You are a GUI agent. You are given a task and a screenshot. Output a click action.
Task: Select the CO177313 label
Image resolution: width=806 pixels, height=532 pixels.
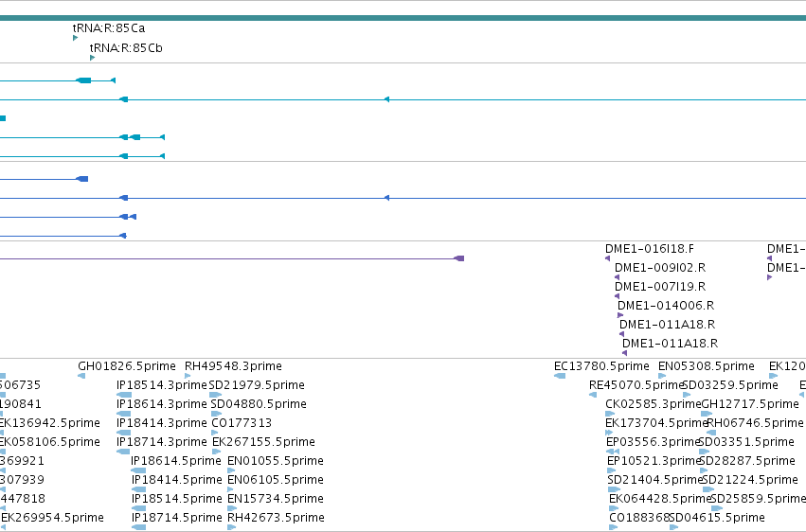pos(242,423)
